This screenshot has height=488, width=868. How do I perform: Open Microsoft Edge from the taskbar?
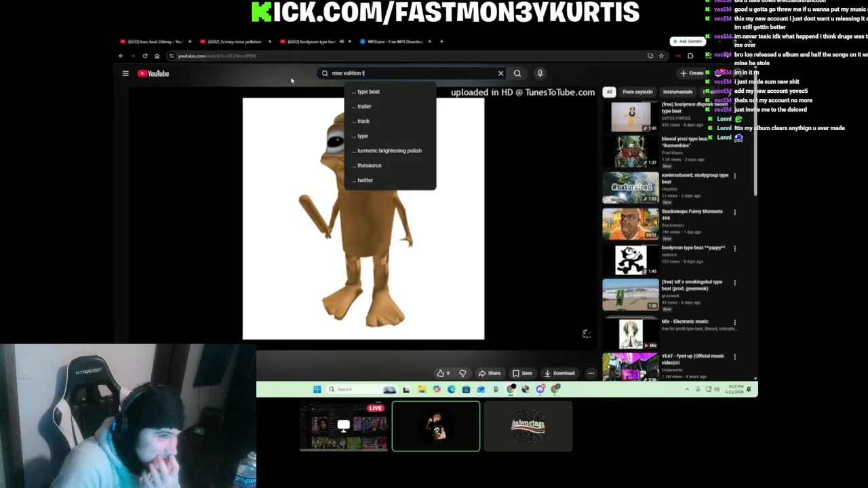[x=451, y=389]
